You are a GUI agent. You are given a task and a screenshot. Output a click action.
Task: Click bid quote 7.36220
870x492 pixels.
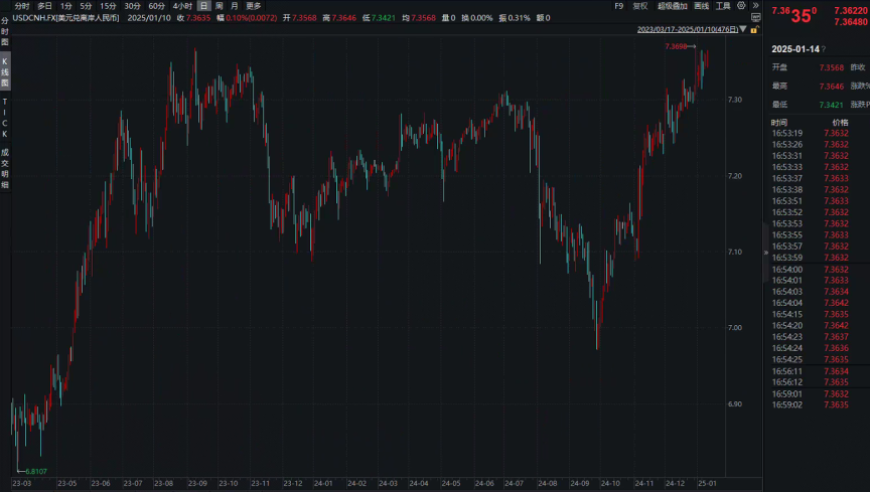pos(851,11)
